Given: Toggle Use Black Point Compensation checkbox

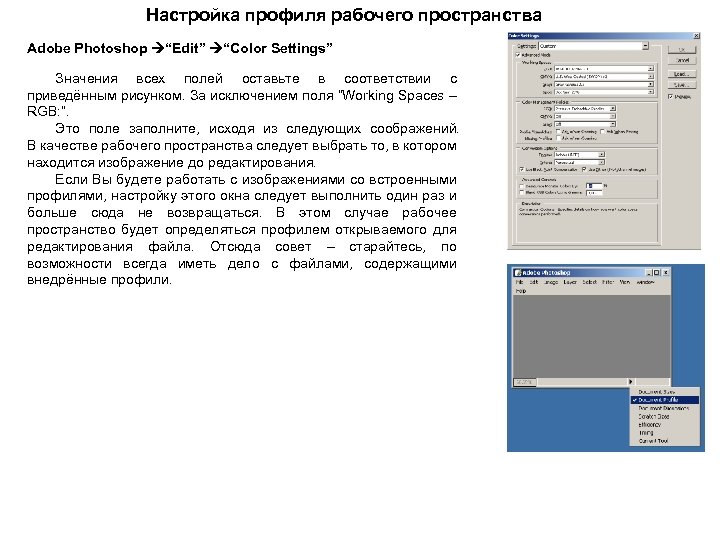Looking at the screenshot, I should [522, 169].
